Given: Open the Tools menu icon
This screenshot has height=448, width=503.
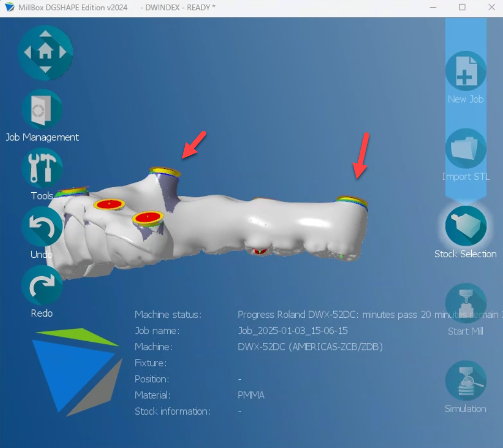Looking at the screenshot, I should 42,168.
